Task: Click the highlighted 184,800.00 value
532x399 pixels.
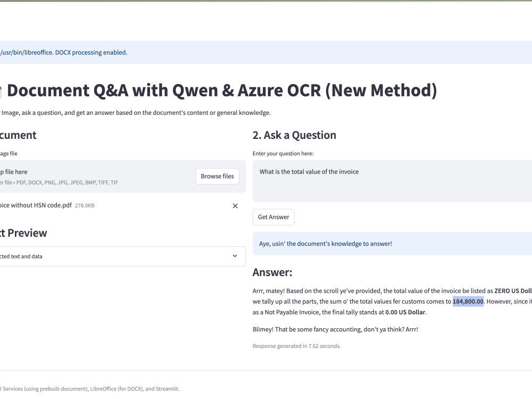Action: point(468,301)
